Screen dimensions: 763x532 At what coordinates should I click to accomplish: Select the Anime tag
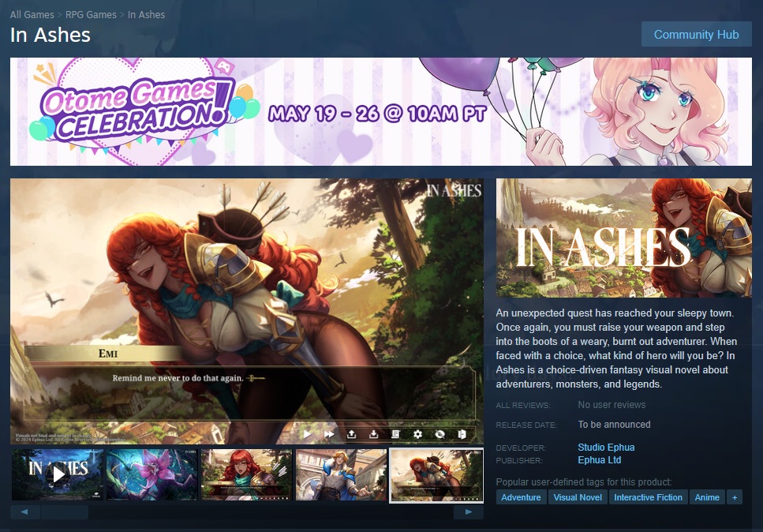(707, 497)
